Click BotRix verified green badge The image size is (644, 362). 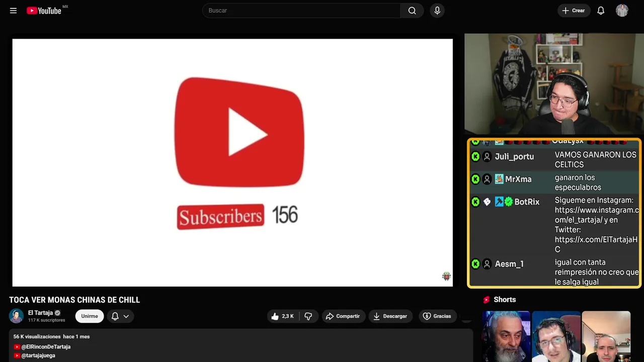pos(509,202)
